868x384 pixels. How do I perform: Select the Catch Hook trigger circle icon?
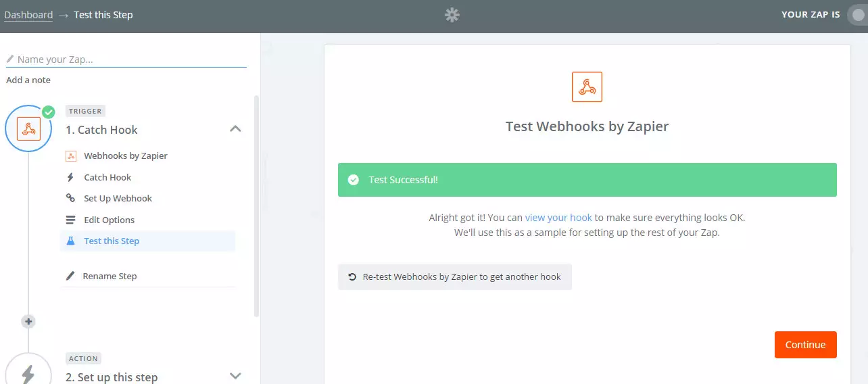28,128
